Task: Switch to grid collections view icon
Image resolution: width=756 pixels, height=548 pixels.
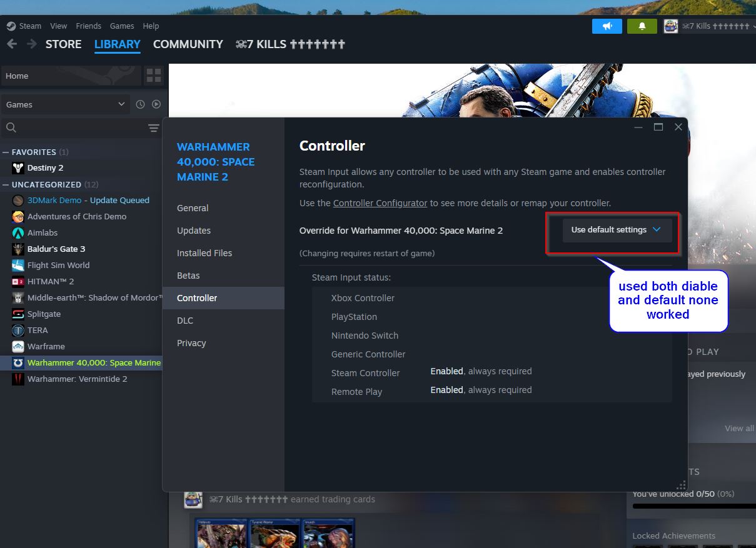Action: point(154,76)
